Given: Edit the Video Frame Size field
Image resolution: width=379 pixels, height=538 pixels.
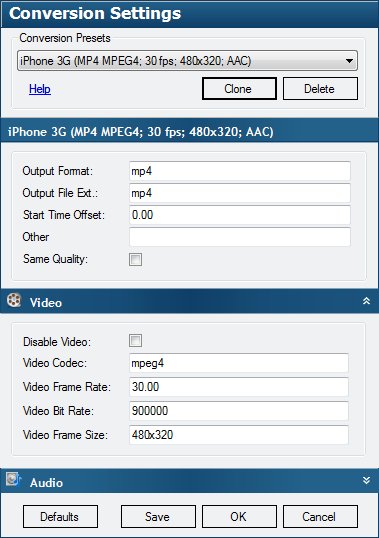Looking at the screenshot, I should click(x=239, y=435).
